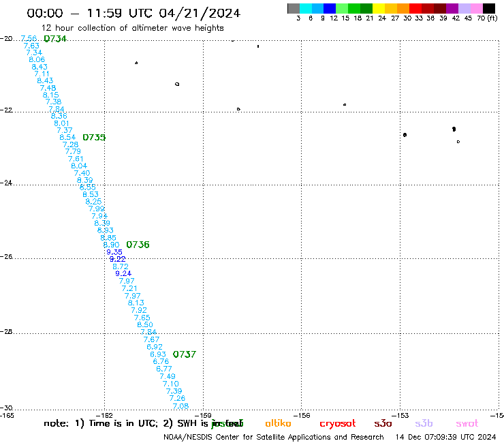Click wave height value 7.56

[x=29, y=39]
